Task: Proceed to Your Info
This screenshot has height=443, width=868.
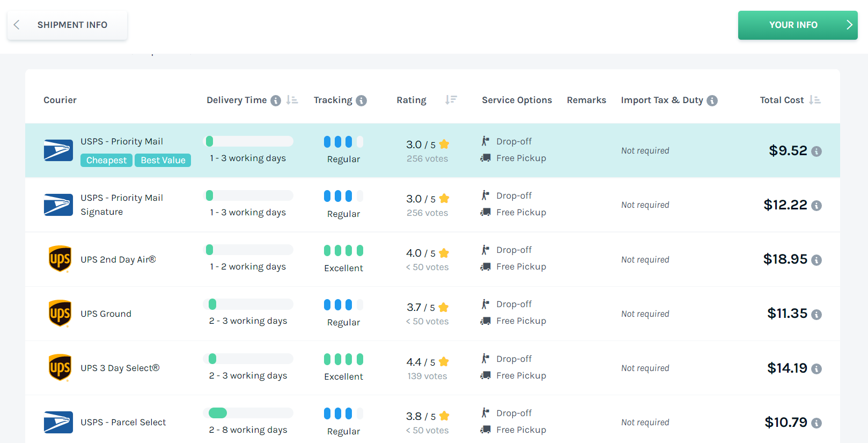Action: pos(798,25)
